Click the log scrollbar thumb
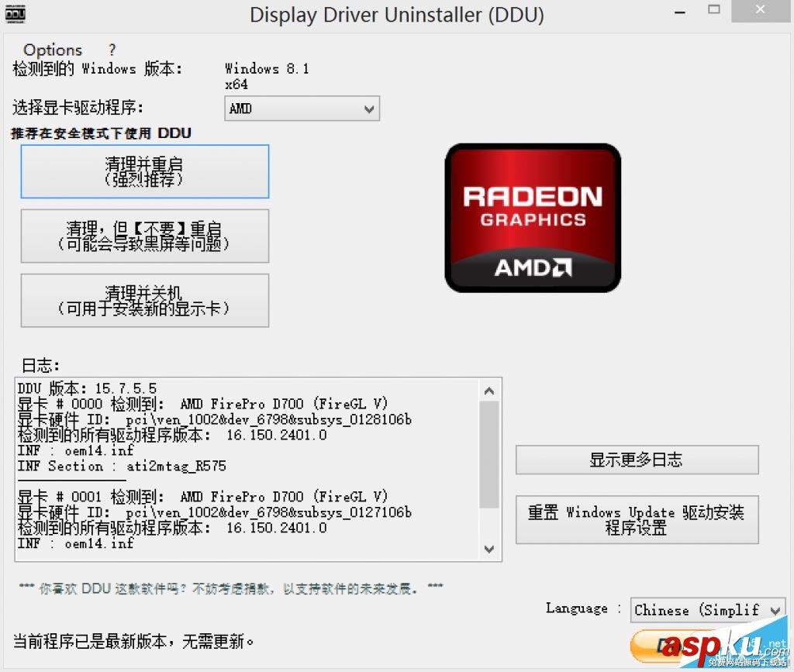 pos(489,454)
